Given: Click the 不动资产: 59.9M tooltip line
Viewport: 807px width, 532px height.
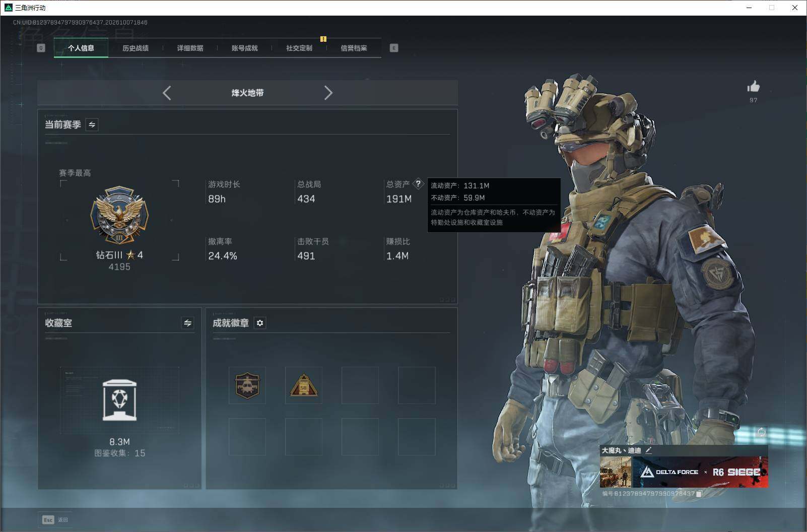Looking at the screenshot, I should (x=458, y=197).
